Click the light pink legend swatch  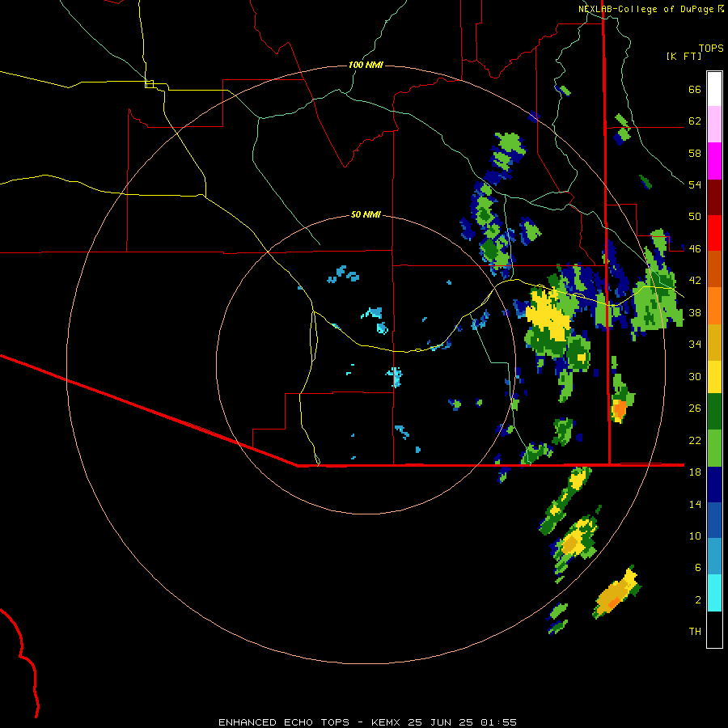coord(714,124)
